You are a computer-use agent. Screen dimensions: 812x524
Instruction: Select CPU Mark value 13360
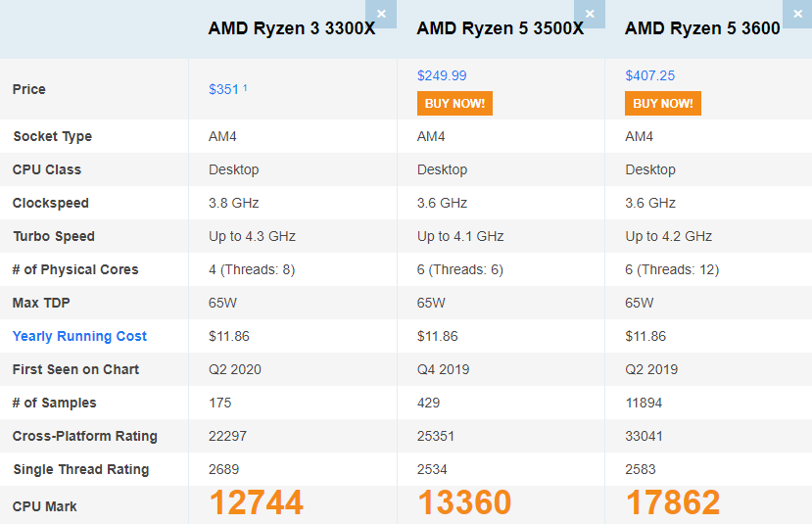click(x=464, y=502)
